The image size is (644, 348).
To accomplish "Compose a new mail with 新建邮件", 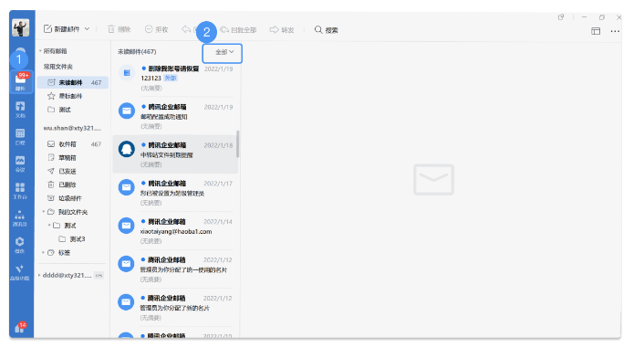I will pyautogui.click(x=62, y=29).
